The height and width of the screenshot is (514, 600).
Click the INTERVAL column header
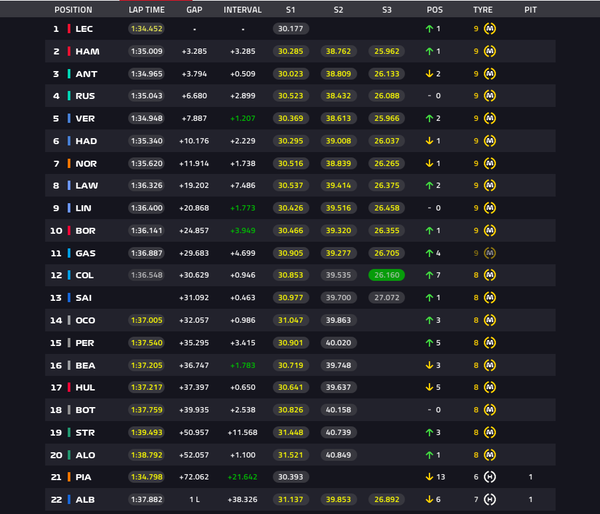click(x=243, y=10)
